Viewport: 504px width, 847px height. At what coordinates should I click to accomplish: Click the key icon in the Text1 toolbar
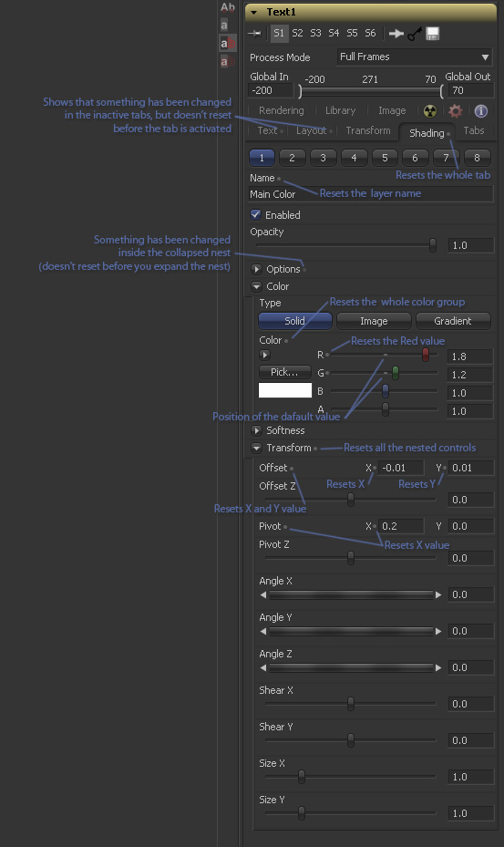coord(415,34)
